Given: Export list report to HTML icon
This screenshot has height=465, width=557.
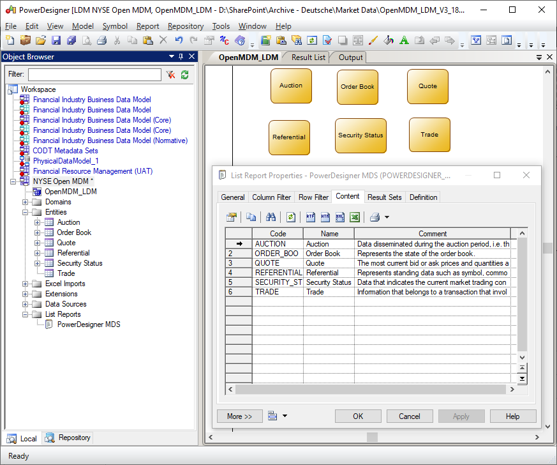Looking at the screenshot, I should [x=325, y=217].
